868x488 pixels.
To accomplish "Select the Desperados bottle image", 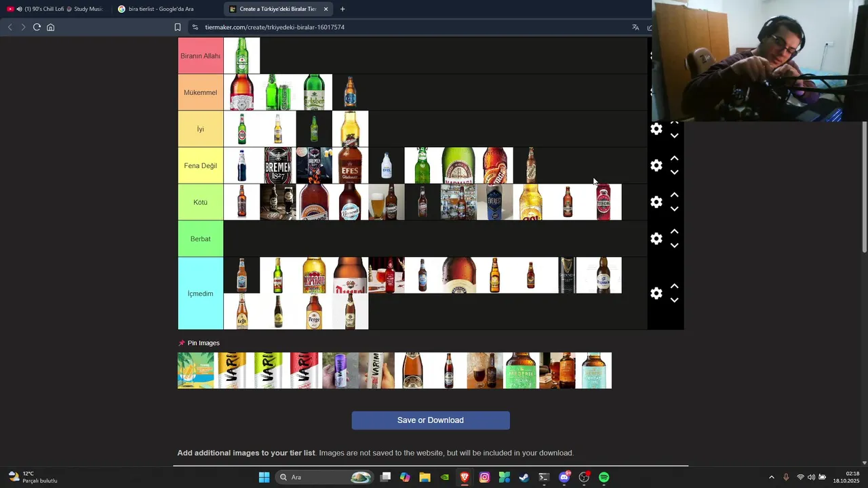I will pos(314,275).
